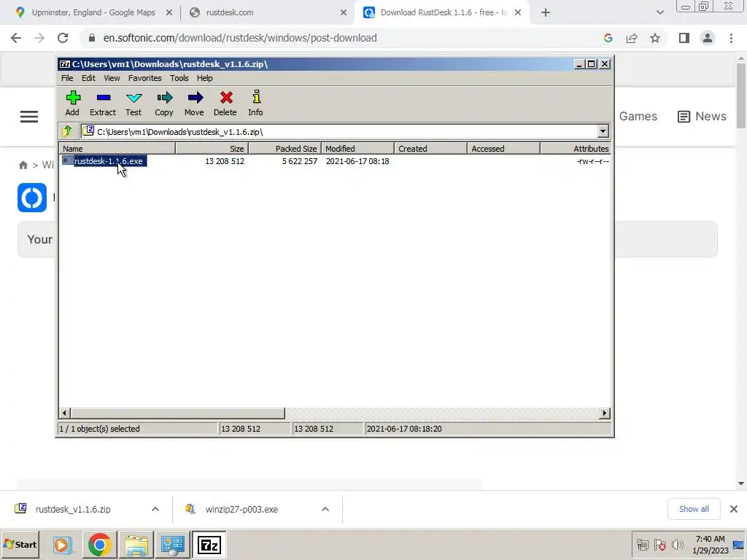Toggle Chrome side panel
Viewport: 747px width, 560px height.
click(x=684, y=38)
